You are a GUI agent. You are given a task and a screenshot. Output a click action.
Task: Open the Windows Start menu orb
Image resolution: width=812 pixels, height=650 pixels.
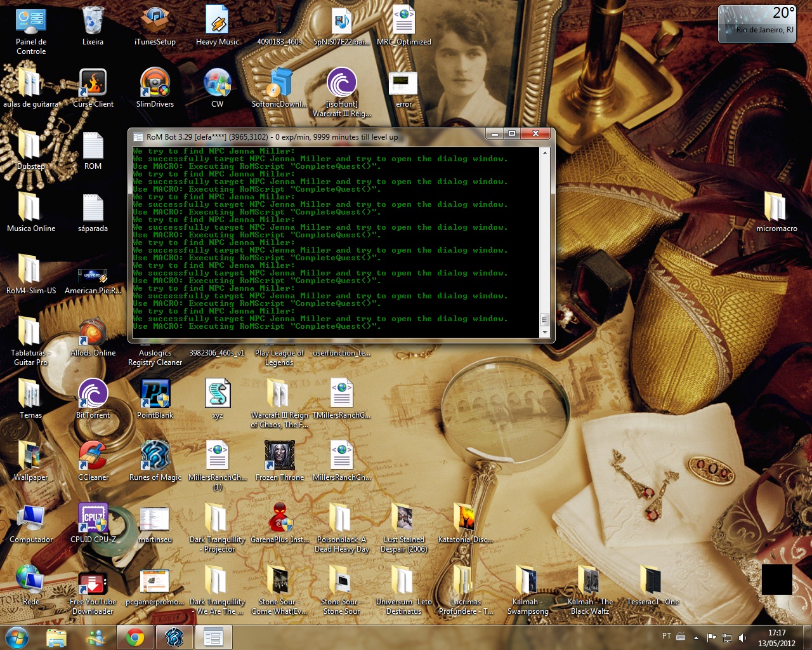pos(17,637)
